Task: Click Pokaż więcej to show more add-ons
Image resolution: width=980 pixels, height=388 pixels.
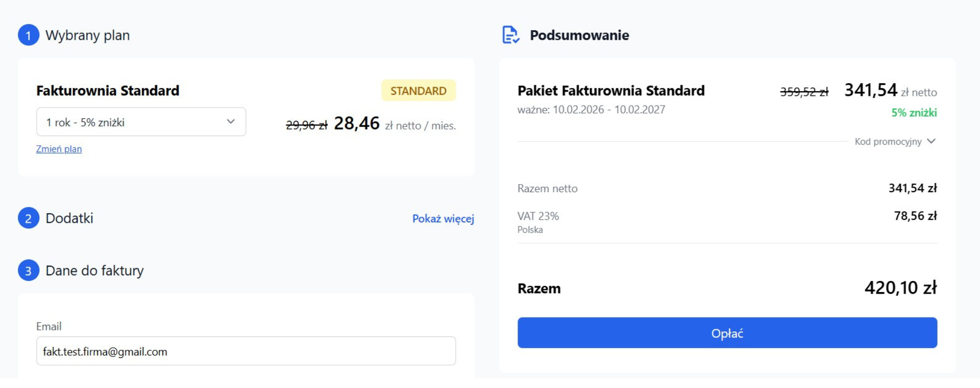Action: 442,219
